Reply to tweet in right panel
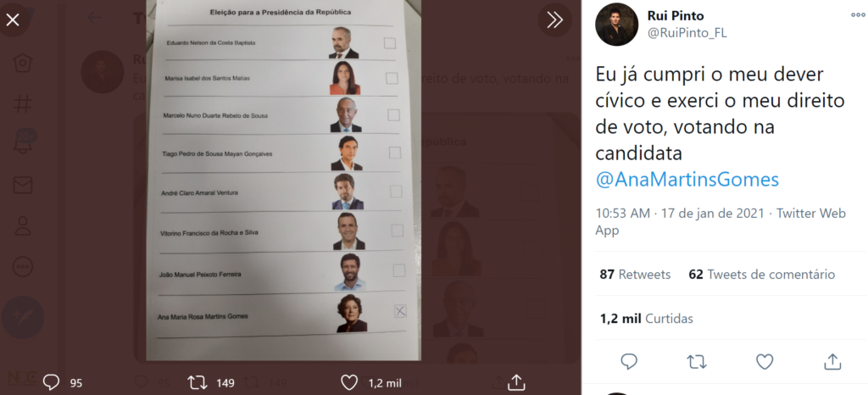This screenshot has width=868, height=395. coord(628,362)
